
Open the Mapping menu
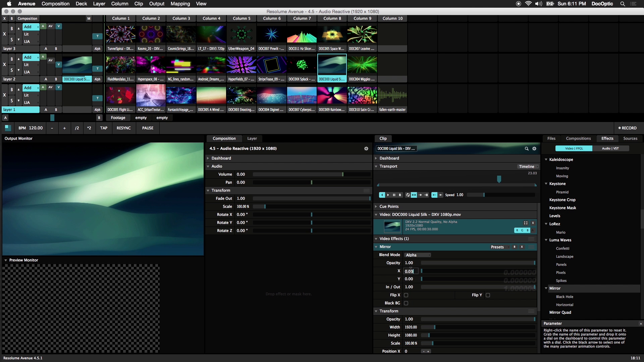180,4
